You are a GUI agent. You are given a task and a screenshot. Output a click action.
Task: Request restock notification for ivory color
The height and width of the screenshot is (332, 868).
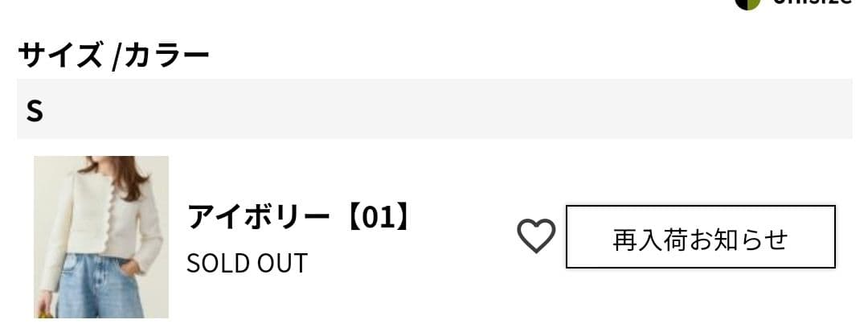pos(700,237)
